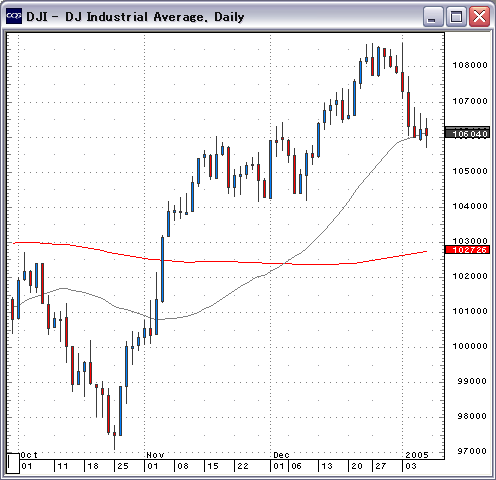Click the current price label 106040
This screenshot has width=496, height=480.
click(467, 133)
